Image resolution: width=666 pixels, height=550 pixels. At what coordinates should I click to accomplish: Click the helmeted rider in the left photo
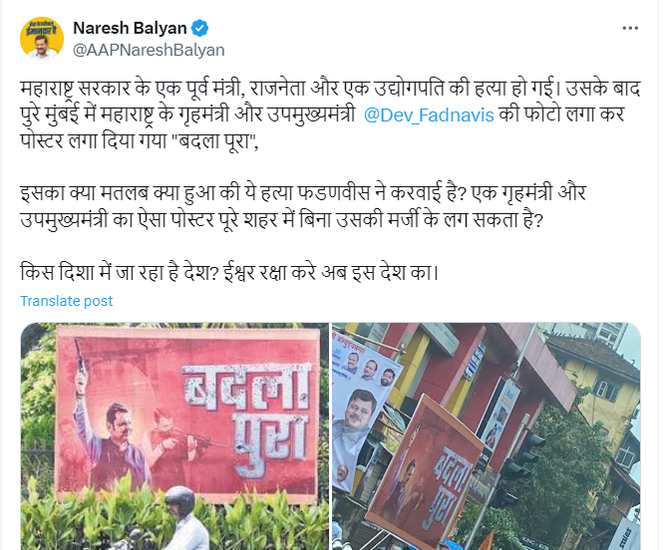tap(181, 520)
